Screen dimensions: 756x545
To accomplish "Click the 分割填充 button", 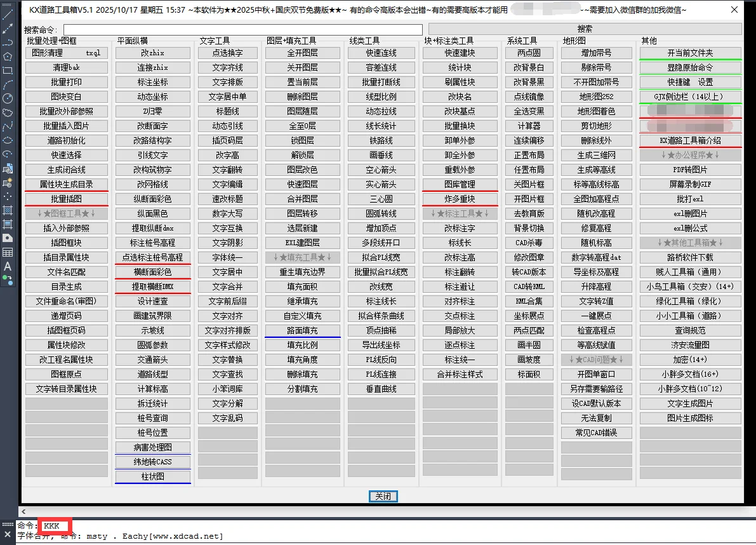I will 302,389.
